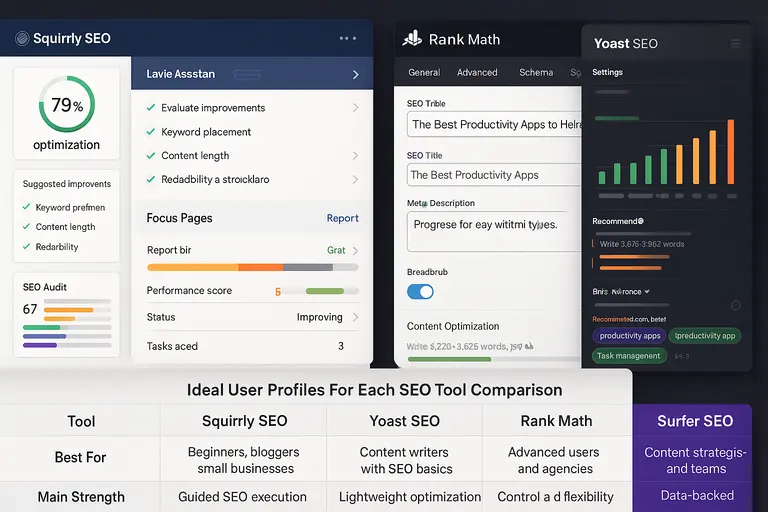Click the SEO Audit score 67
Image resolution: width=768 pixels, height=512 pixels.
click(30, 309)
